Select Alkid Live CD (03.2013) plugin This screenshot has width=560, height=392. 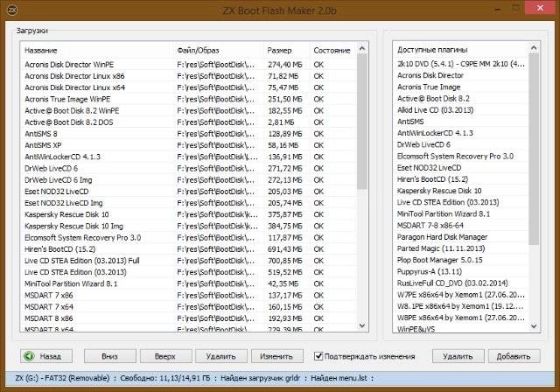tap(461, 110)
